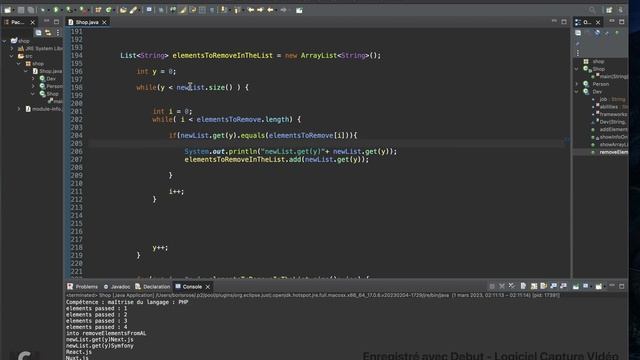Maximize the editor area
This screenshot has height=360, width=640.
(564, 22)
